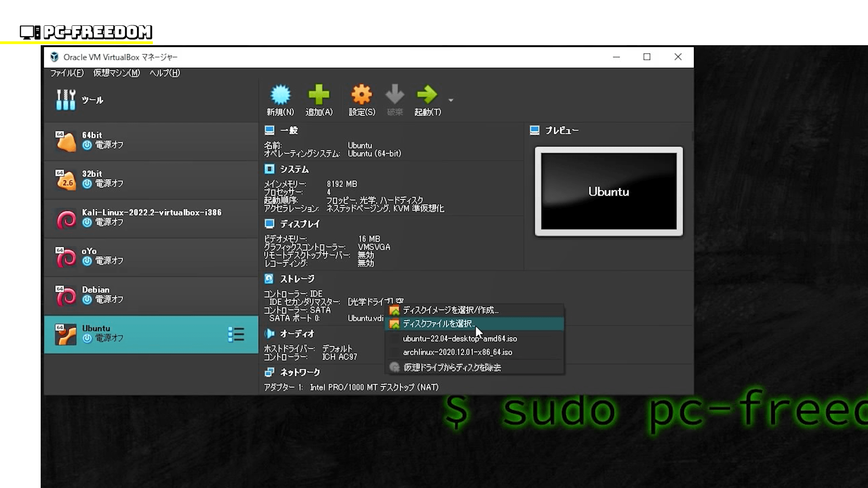The height and width of the screenshot is (488, 868).
Task: Open the Machine (仮想マシン) menu
Action: (x=116, y=73)
